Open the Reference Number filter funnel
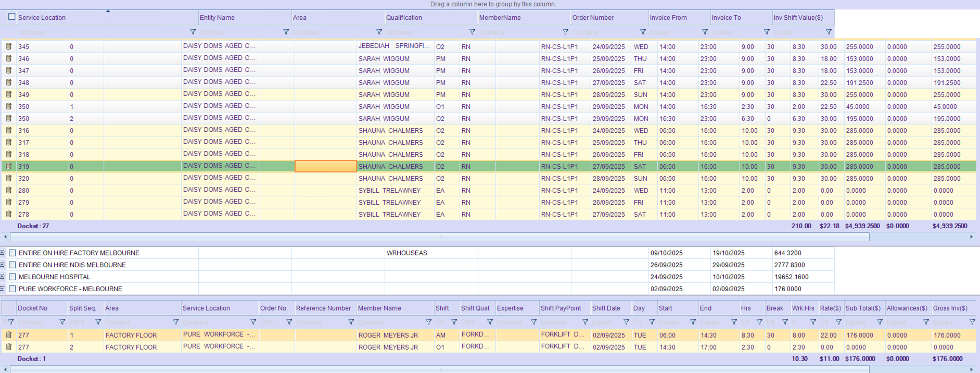This screenshot has height=373, width=980. pos(351,322)
